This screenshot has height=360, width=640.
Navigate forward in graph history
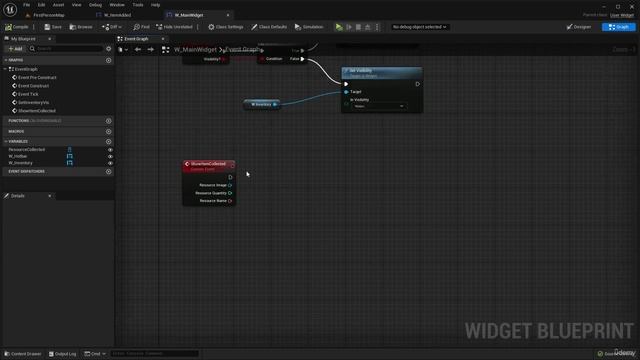151,49
